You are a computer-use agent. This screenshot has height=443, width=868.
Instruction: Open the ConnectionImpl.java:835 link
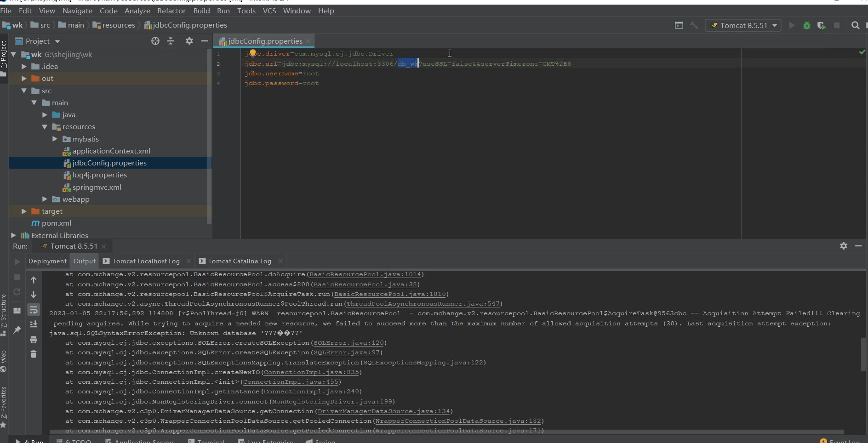[311, 372]
